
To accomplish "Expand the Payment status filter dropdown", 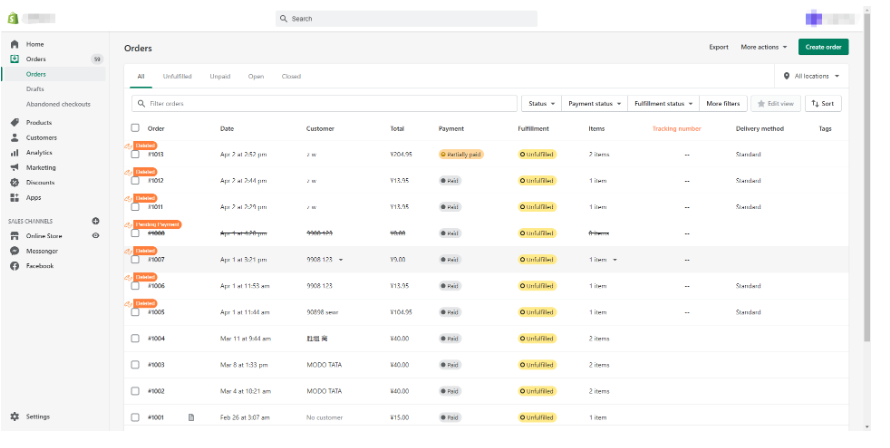I will [594, 103].
